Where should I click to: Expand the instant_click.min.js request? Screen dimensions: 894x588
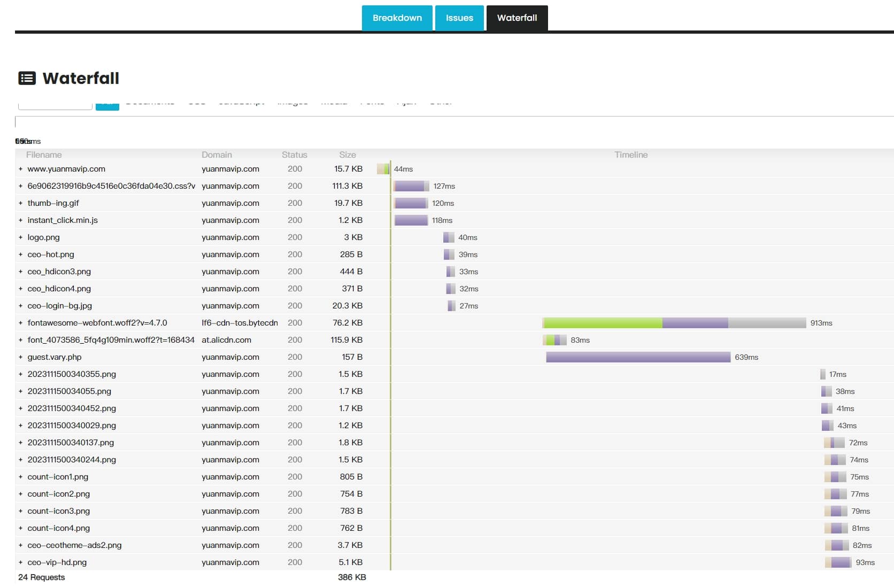click(20, 220)
